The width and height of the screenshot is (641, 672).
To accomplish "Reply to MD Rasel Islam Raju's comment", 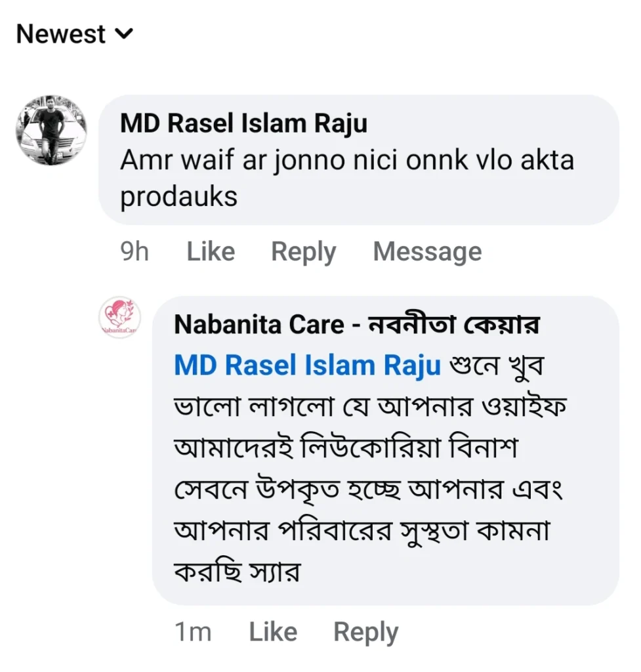I will (303, 252).
